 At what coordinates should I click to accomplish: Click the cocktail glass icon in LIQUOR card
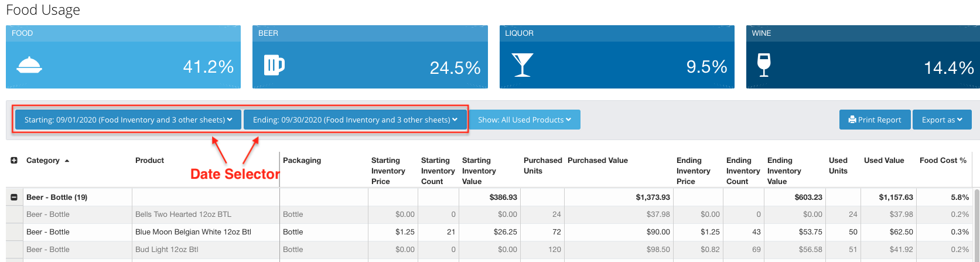pos(523,65)
